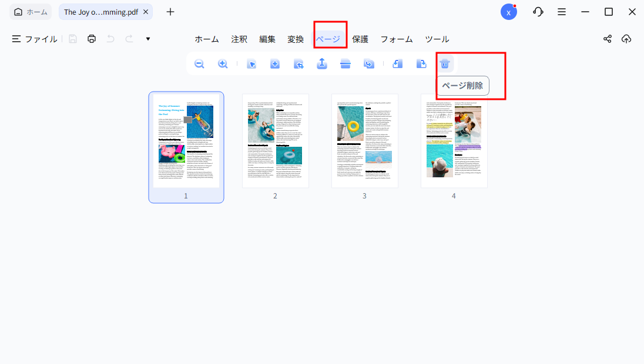Click the user avatar marked X
This screenshot has height=364, width=644.
click(509, 11)
